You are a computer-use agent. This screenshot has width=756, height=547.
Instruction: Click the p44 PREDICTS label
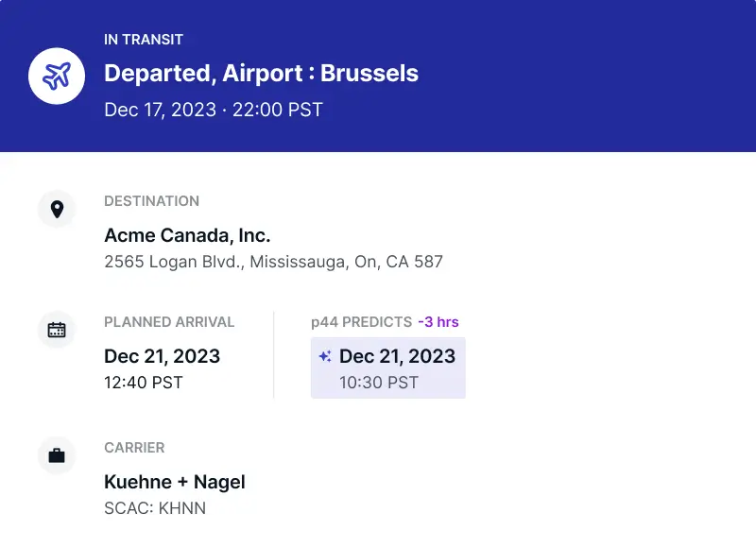click(362, 322)
